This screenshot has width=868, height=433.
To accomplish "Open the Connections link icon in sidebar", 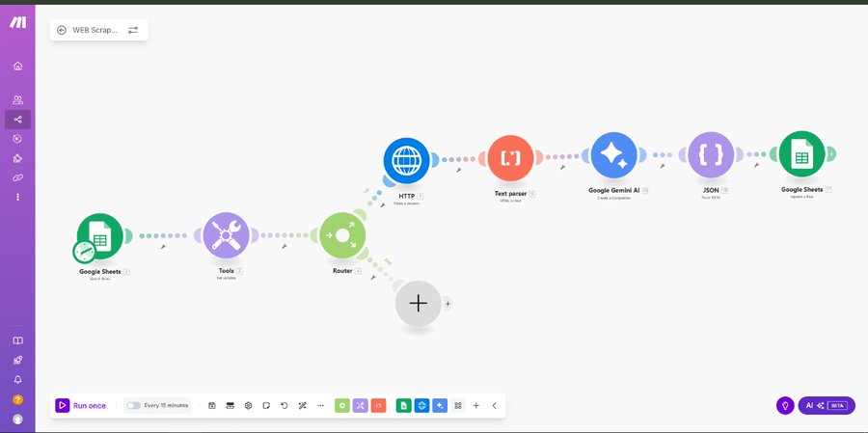I will [x=17, y=177].
